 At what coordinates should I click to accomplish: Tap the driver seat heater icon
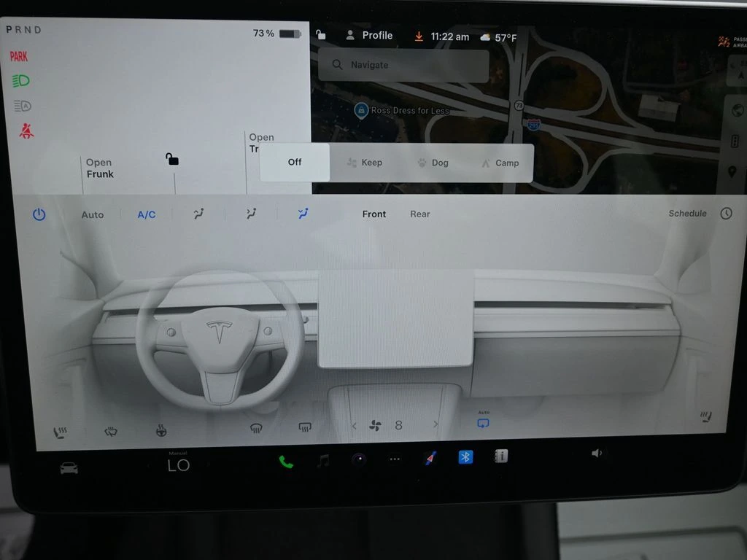60,432
